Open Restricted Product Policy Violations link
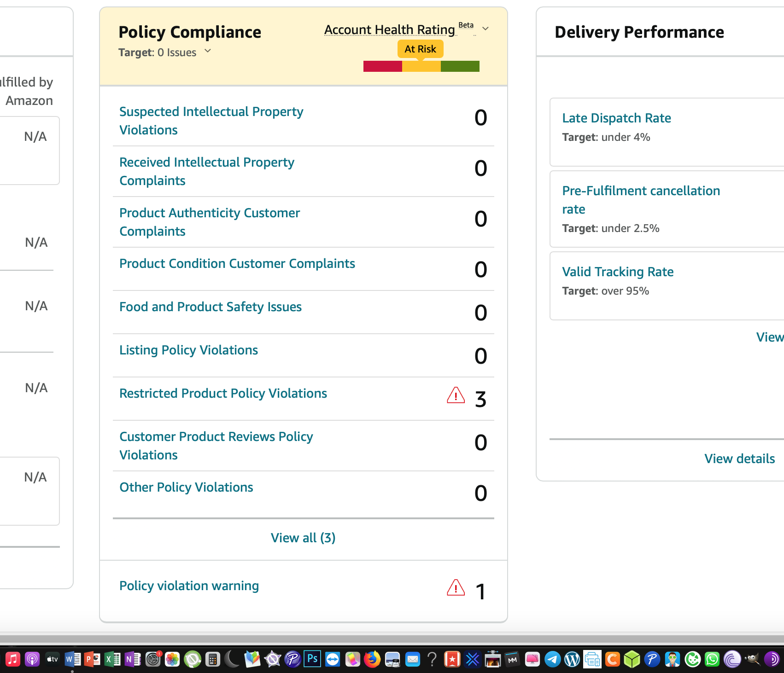Viewport: 784px width, 673px height. pos(223,393)
